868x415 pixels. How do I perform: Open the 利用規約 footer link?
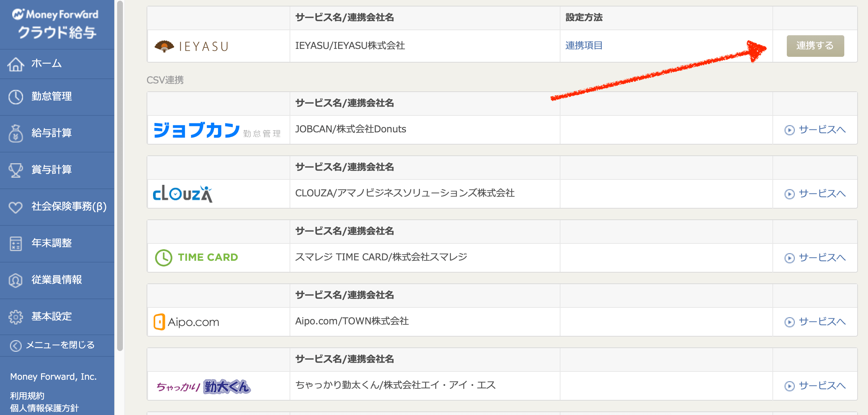coord(27,396)
